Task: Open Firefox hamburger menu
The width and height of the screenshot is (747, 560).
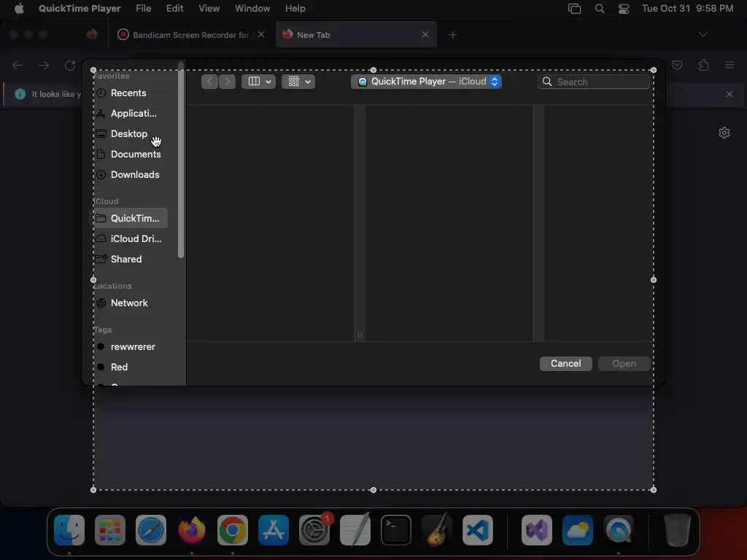Action: 729,65
